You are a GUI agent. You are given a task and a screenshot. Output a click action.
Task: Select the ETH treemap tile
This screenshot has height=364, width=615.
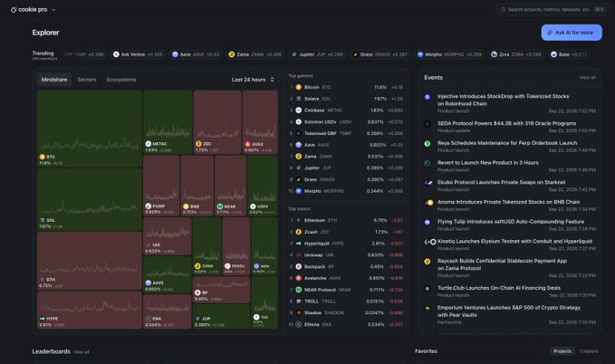click(x=90, y=261)
